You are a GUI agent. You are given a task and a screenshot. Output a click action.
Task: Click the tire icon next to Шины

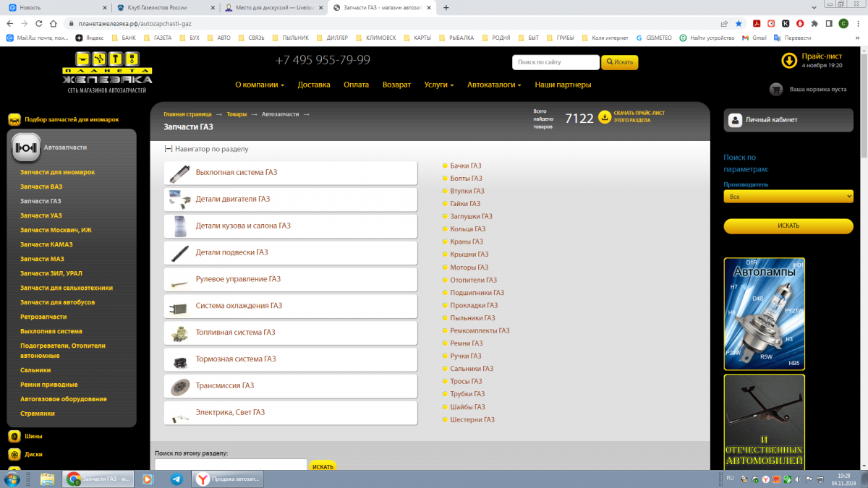(14, 437)
